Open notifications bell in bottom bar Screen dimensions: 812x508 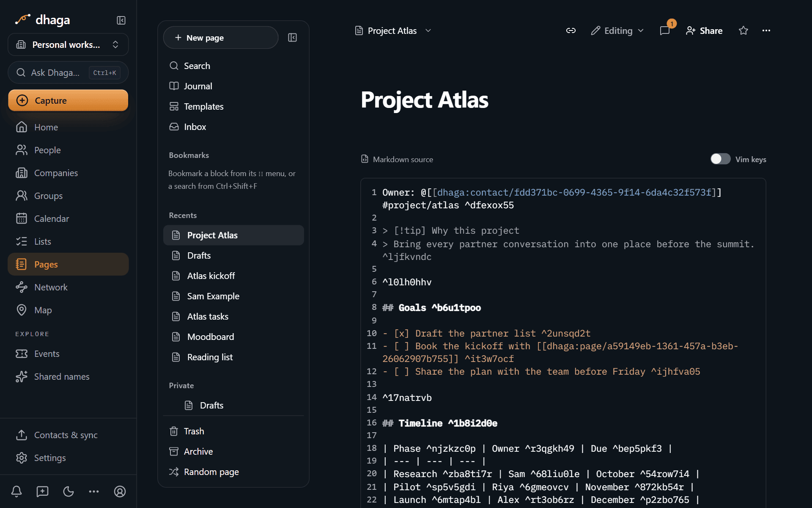coord(16,491)
